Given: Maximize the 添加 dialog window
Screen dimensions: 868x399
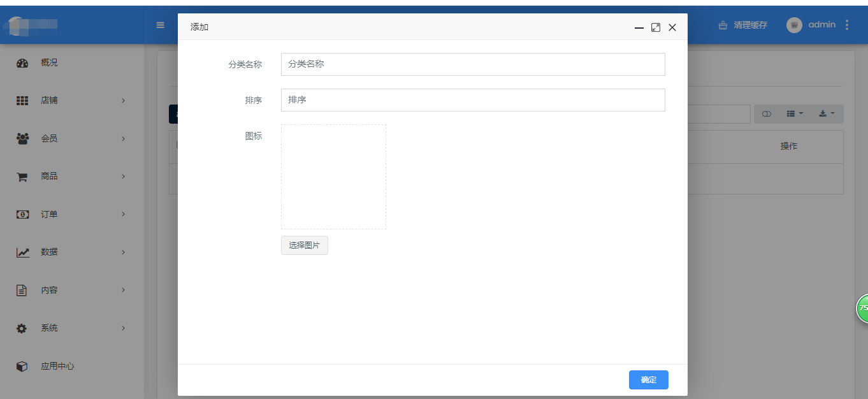Looking at the screenshot, I should 656,27.
